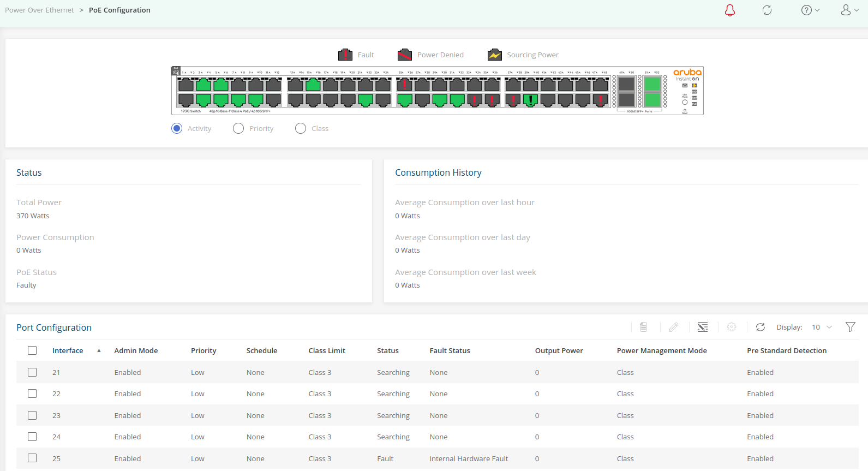
Task: Tick the select-all checkbox in table header
Action: click(32, 350)
